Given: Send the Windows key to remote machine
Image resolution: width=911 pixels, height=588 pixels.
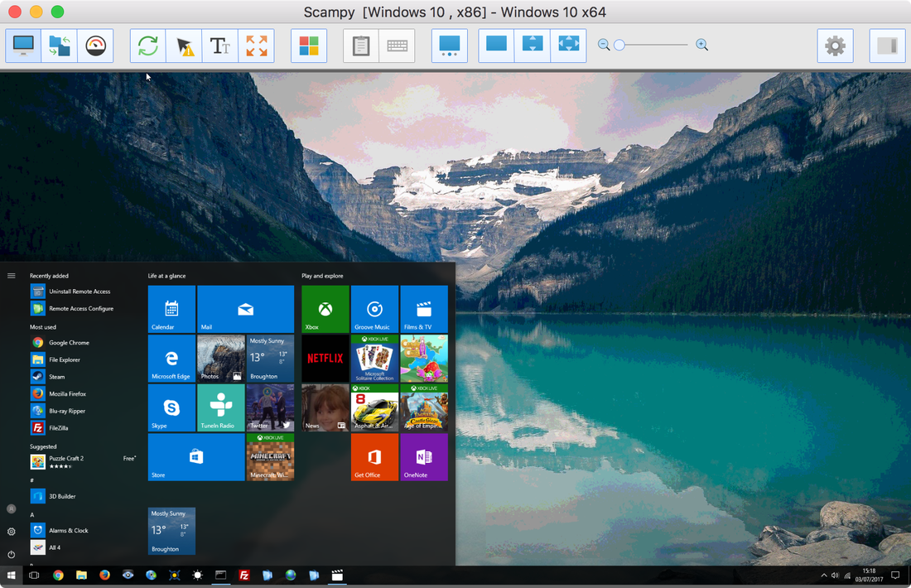Looking at the screenshot, I should (307, 46).
